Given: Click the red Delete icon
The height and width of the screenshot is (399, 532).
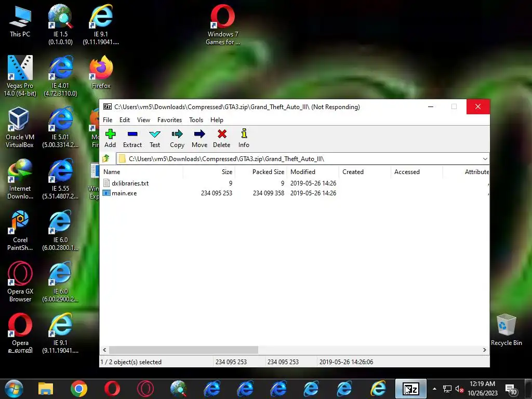Looking at the screenshot, I should 221,138.
